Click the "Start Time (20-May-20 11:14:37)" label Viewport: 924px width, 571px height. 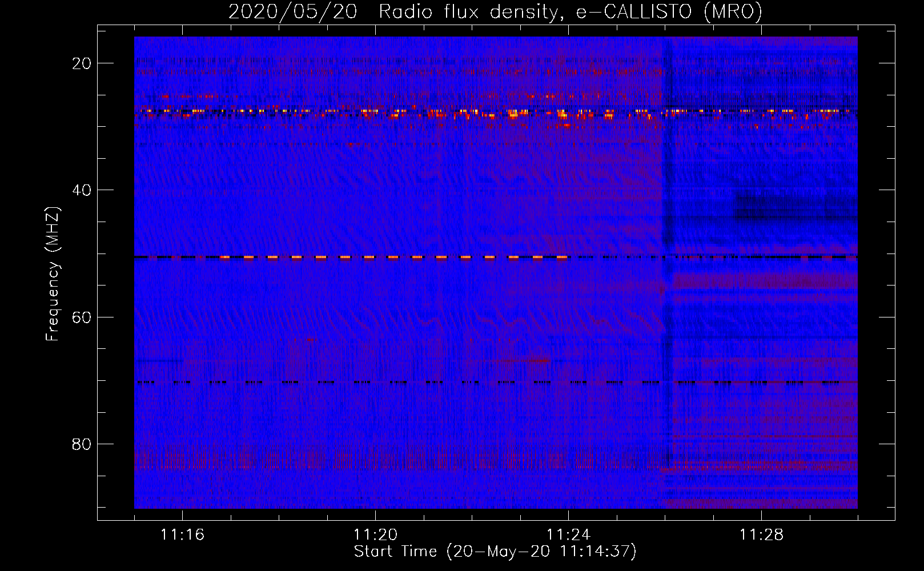[x=495, y=552]
